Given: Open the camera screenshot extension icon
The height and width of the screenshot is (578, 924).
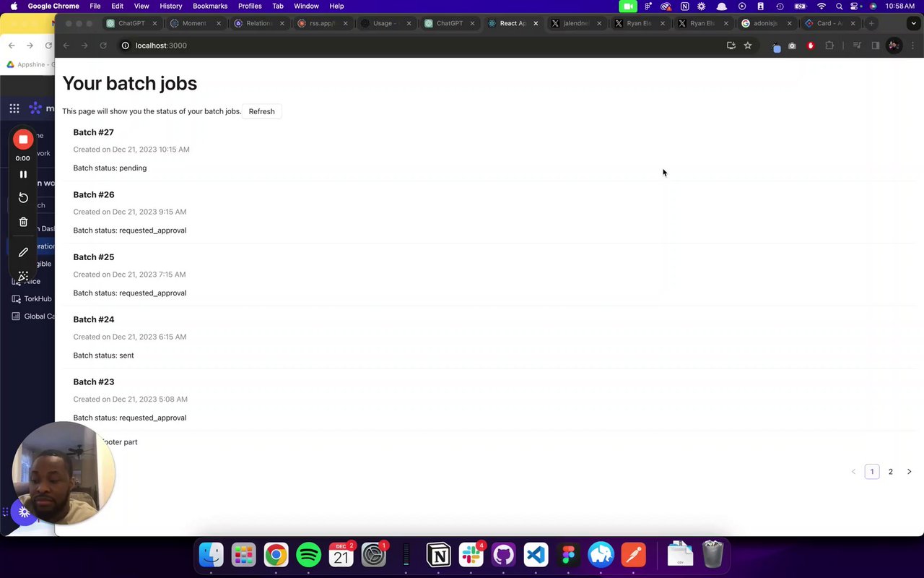Looking at the screenshot, I should (792, 46).
